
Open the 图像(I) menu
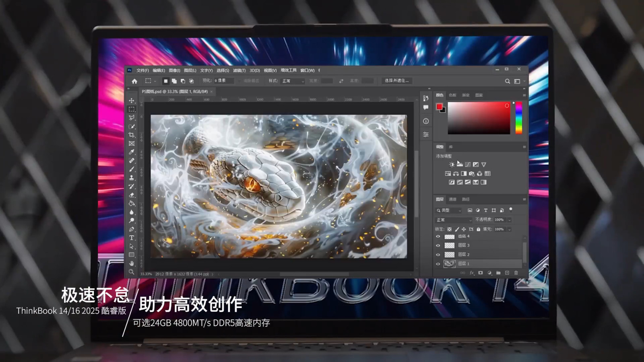(174, 70)
